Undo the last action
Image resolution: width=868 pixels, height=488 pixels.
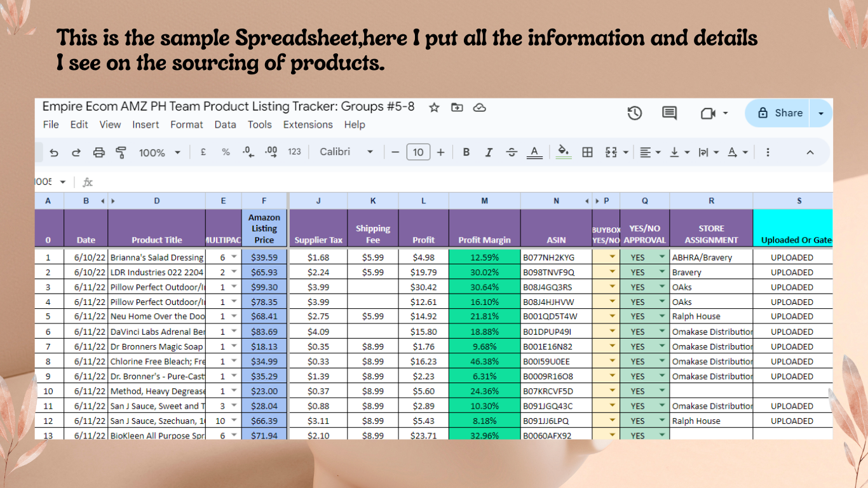coord(54,152)
